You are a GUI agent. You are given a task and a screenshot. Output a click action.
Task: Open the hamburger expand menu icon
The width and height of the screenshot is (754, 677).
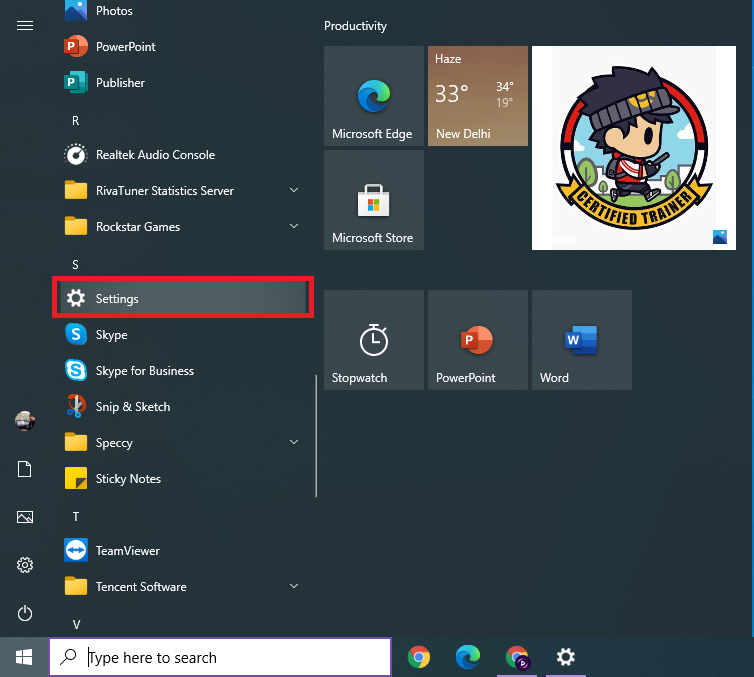tap(25, 25)
